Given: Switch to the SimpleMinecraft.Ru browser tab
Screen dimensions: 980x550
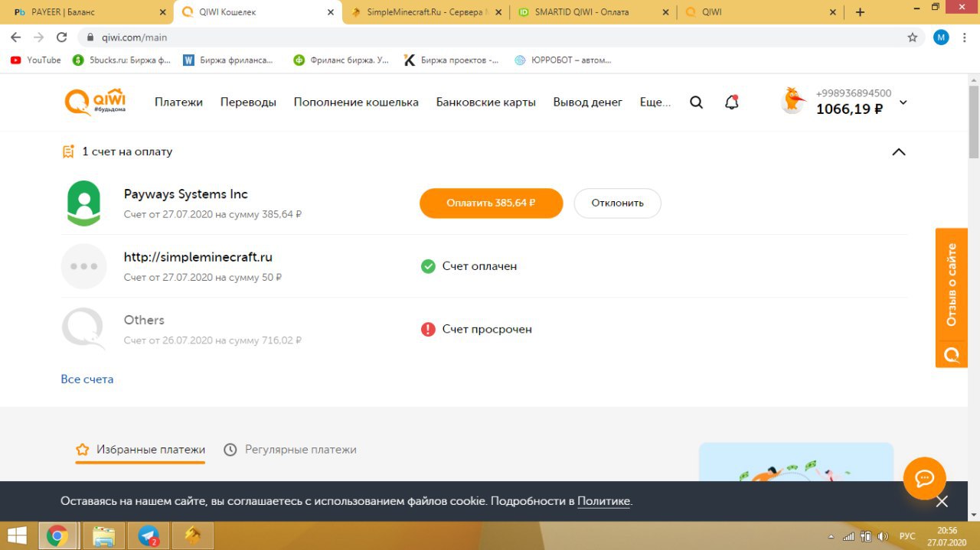Looking at the screenshot, I should [426, 12].
